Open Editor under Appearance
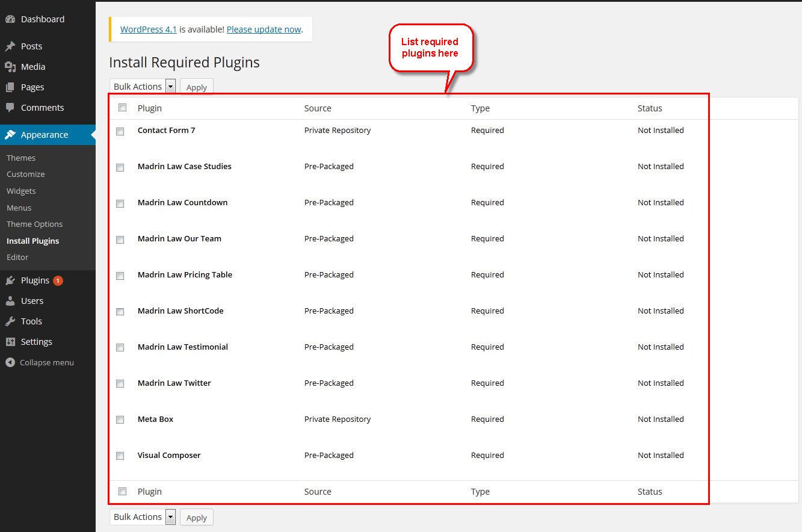 pyautogui.click(x=17, y=257)
